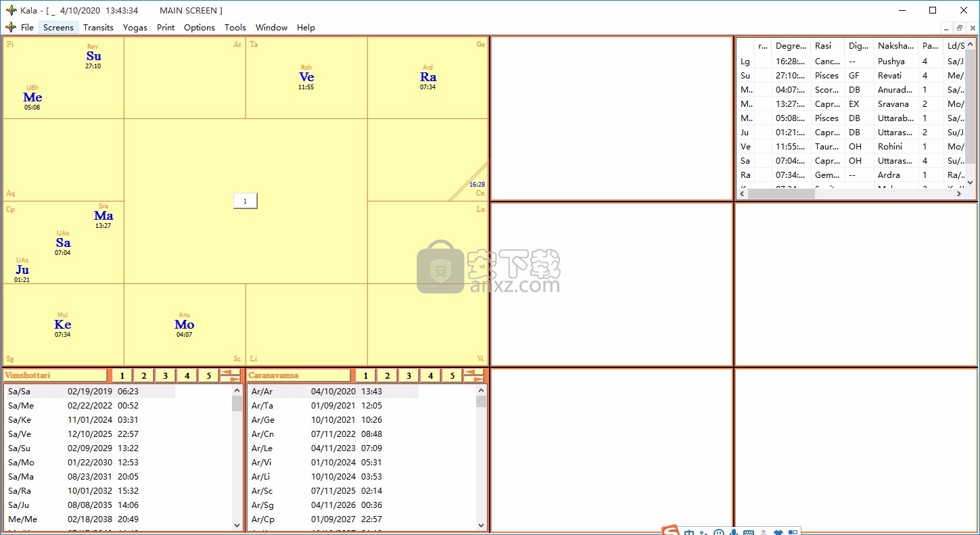Click the Degre... column header in the planet table
The image size is (980, 535).
[791, 46]
